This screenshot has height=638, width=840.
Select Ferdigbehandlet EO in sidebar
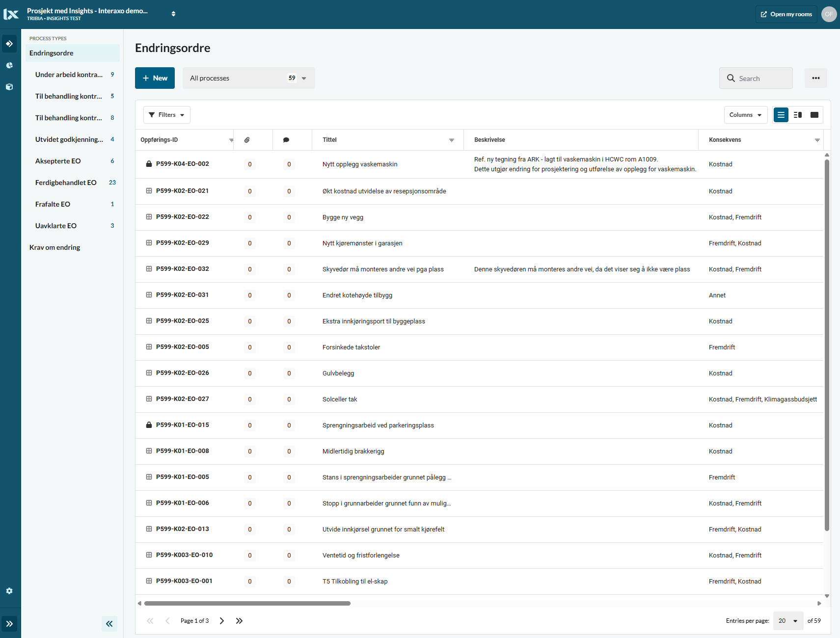click(66, 183)
